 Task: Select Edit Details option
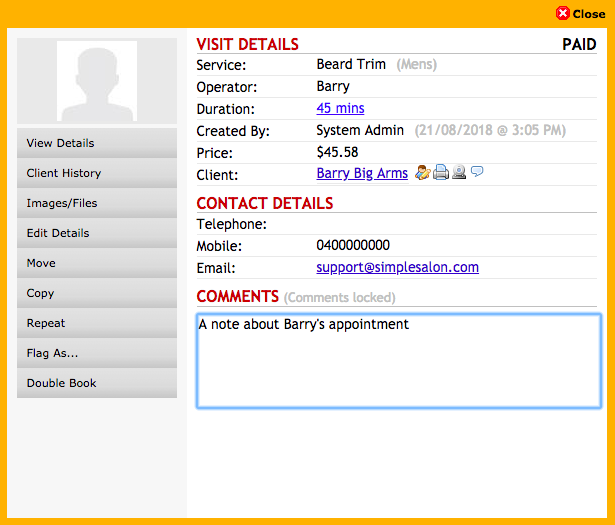(97, 233)
